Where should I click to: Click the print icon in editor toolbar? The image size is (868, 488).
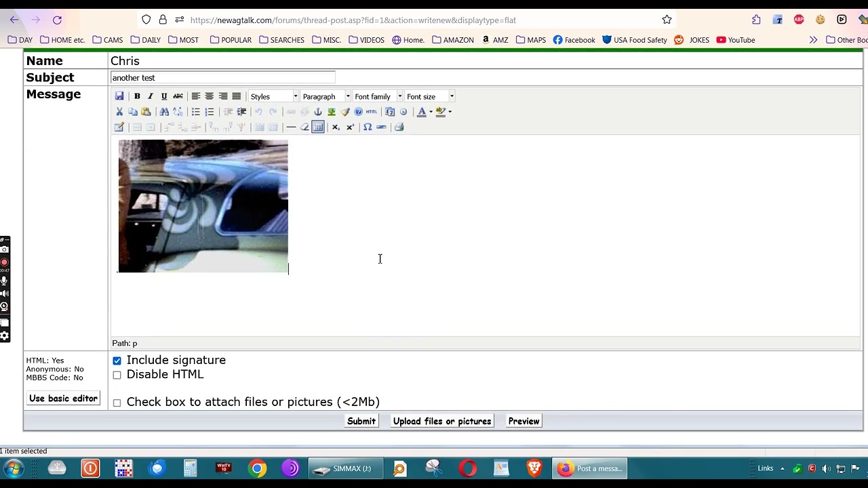coord(399,127)
